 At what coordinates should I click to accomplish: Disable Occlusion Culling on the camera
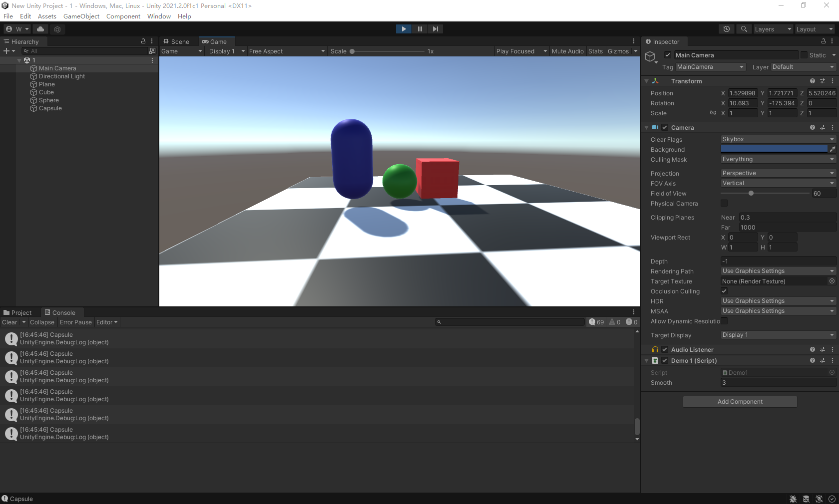click(724, 291)
